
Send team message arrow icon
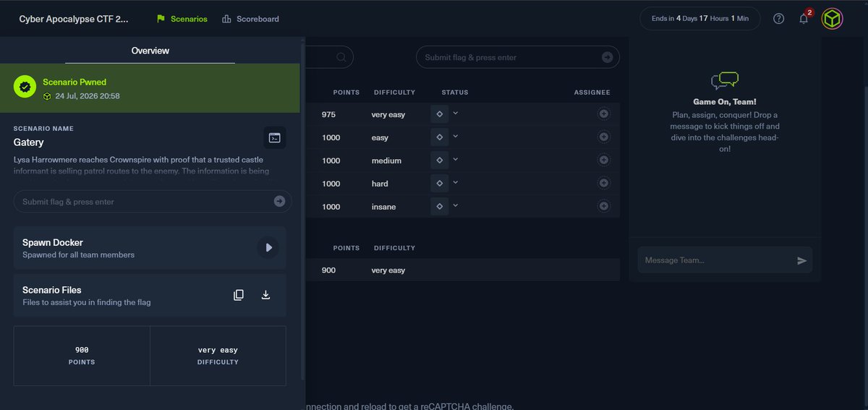coord(801,260)
